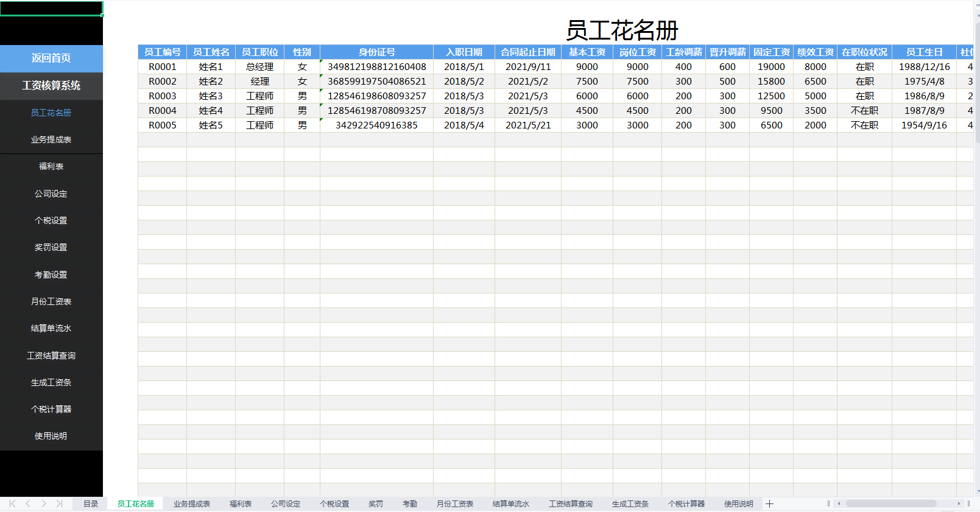
Task: Click horizontal scrollbar left arrow
Action: 839,503
